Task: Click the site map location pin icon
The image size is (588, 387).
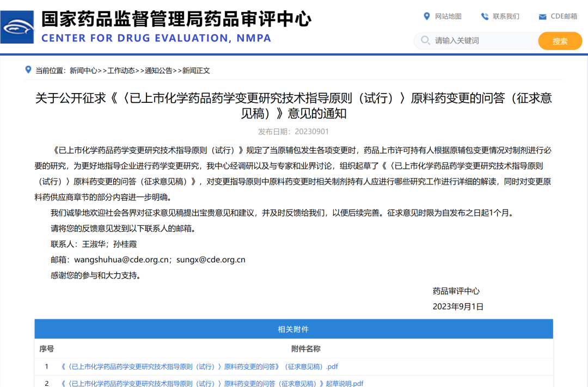Action: pyautogui.click(x=426, y=16)
